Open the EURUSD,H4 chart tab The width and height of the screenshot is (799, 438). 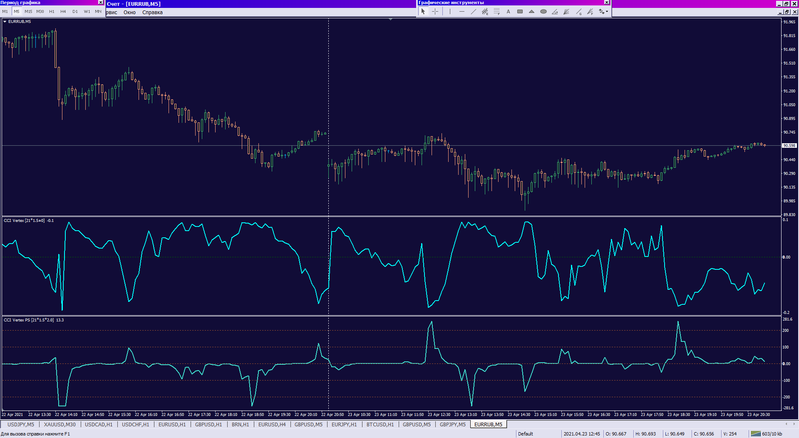(272, 424)
